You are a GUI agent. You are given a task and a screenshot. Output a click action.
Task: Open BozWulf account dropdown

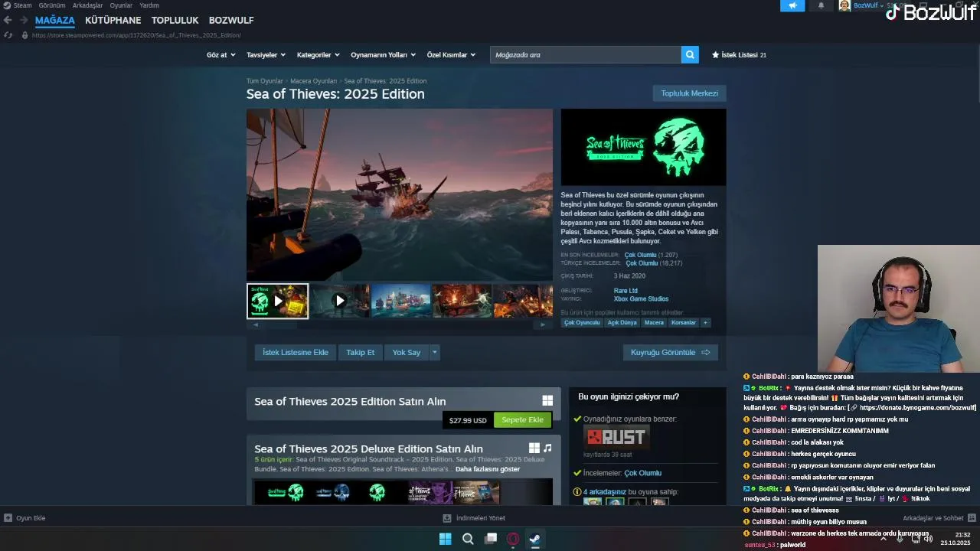(x=868, y=5)
